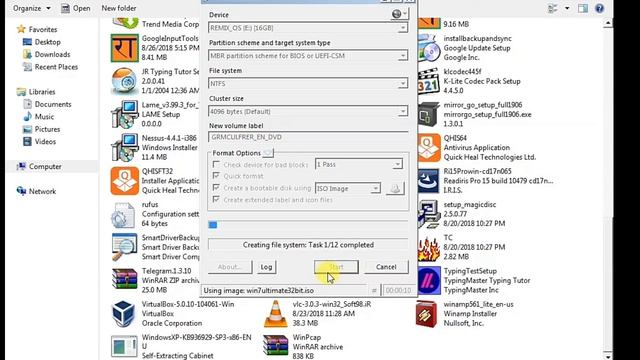Screen dimensions: 640x360
Task: Toggle the Quick format checkbox
Action: tap(216, 176)
